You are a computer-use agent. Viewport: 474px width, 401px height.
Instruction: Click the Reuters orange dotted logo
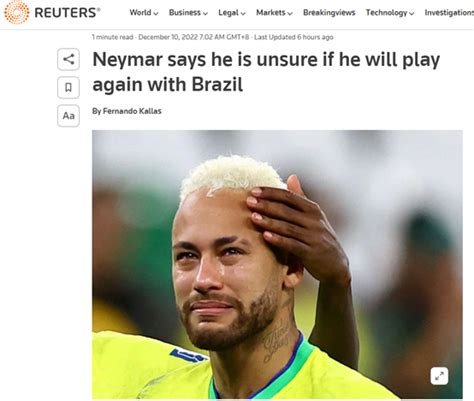pos(16,12)
